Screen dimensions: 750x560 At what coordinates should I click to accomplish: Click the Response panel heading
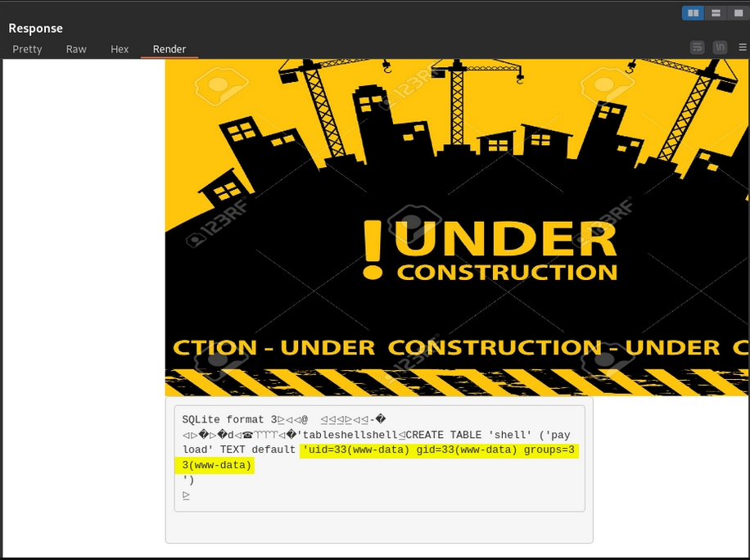click(x=35, y=29)
